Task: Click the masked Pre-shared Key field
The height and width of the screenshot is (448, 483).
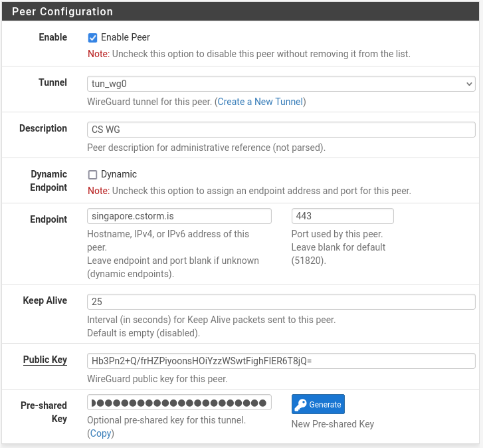Action: (179, 402)
